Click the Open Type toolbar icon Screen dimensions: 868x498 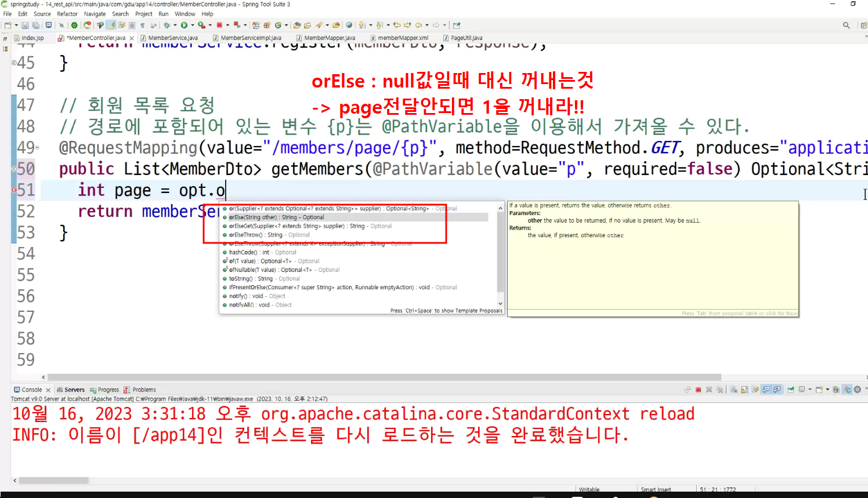[x=297, y=25]
